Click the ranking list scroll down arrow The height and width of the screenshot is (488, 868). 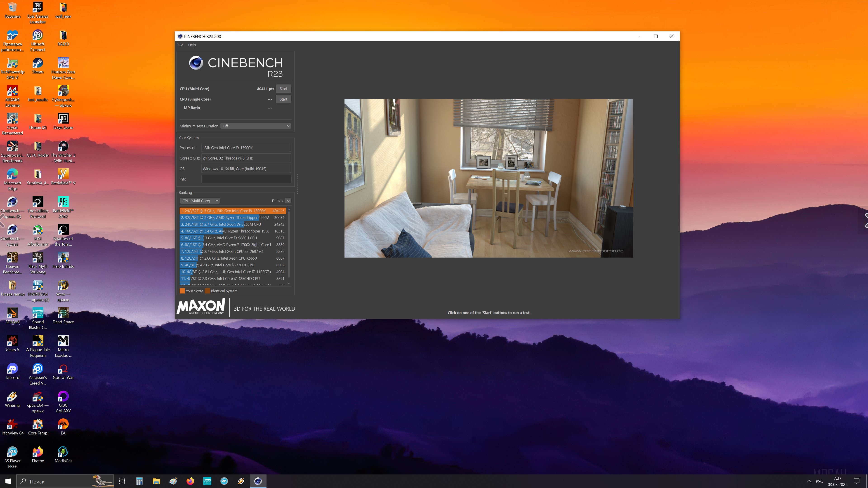pyautogui.click(x=289, y=283)
